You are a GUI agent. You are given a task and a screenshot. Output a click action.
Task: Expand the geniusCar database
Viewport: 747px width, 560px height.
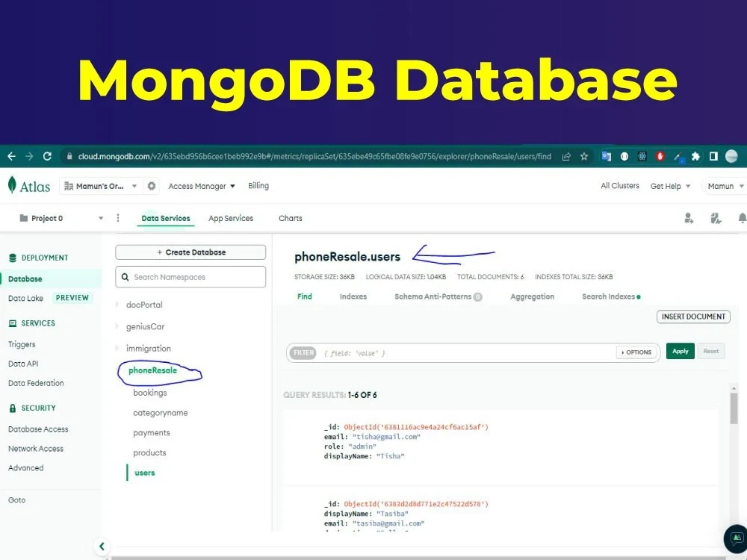117,326
